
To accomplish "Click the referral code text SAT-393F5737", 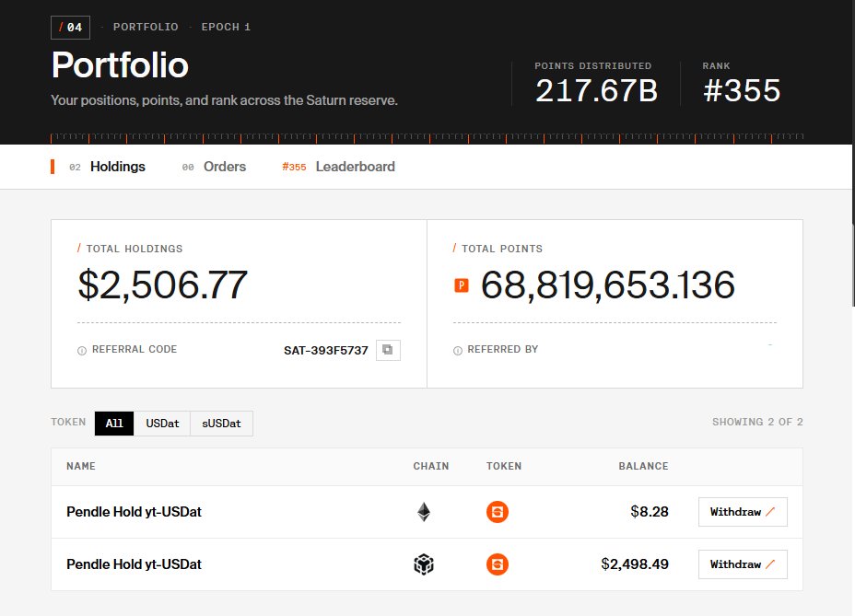I will [x=325, y=351].
